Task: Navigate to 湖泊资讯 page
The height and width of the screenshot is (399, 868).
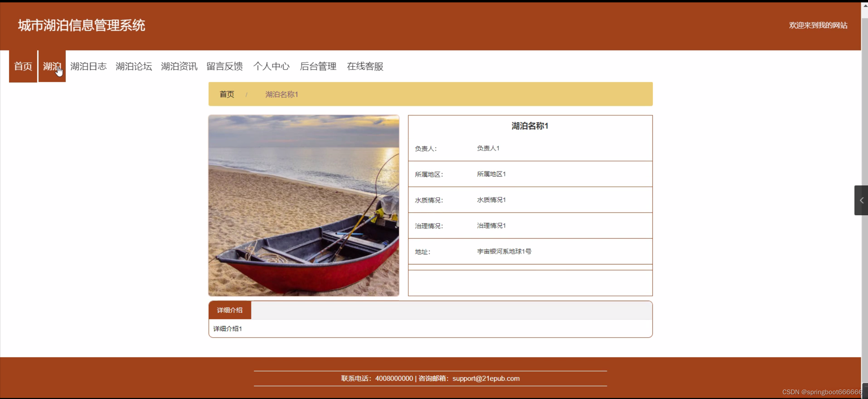Action: click(x=179, y=66)
